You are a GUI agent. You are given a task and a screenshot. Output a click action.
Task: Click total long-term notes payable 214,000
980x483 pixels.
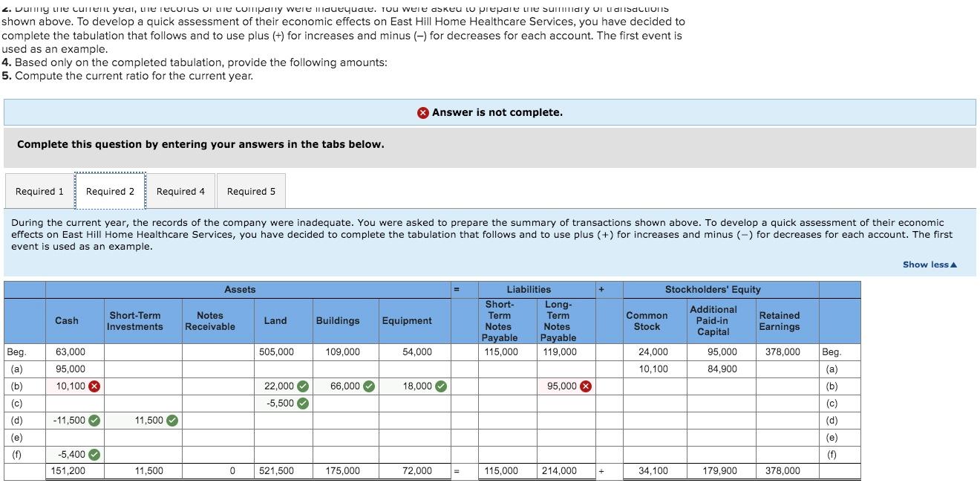[560, 471]
